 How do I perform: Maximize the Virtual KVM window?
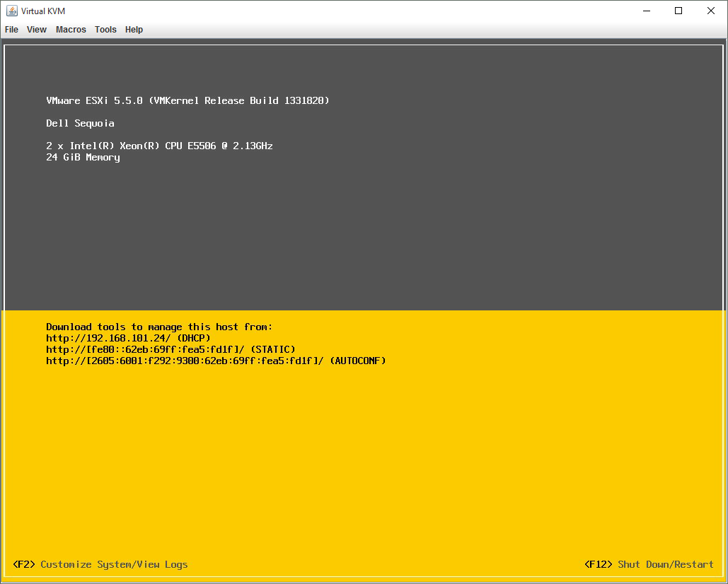(678, 11)
